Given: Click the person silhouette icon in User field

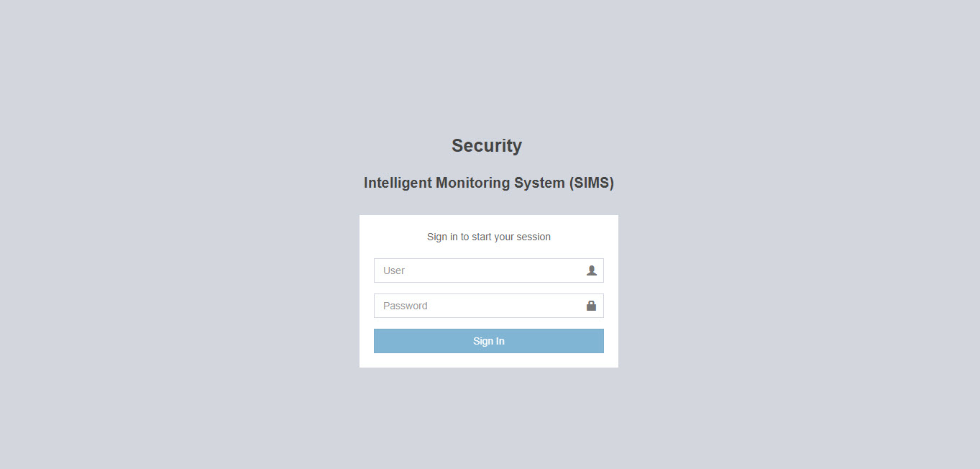Looking at the screenshot, I should tap(592, 270).
